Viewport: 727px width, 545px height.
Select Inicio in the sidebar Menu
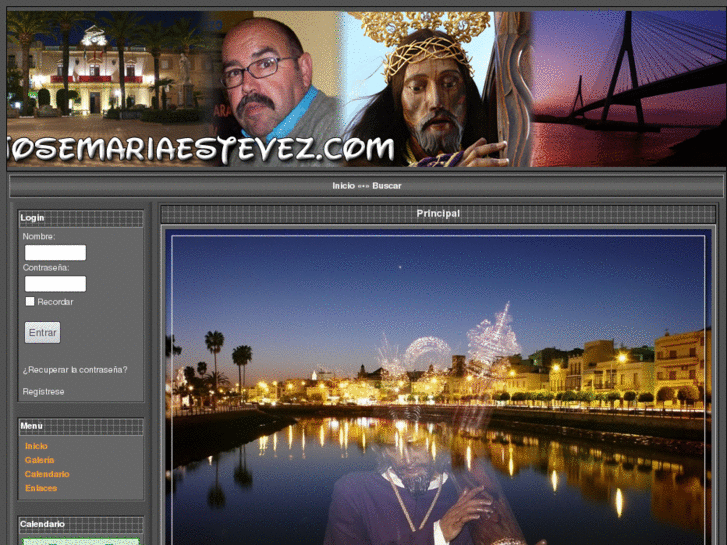[x=36, y=446]
